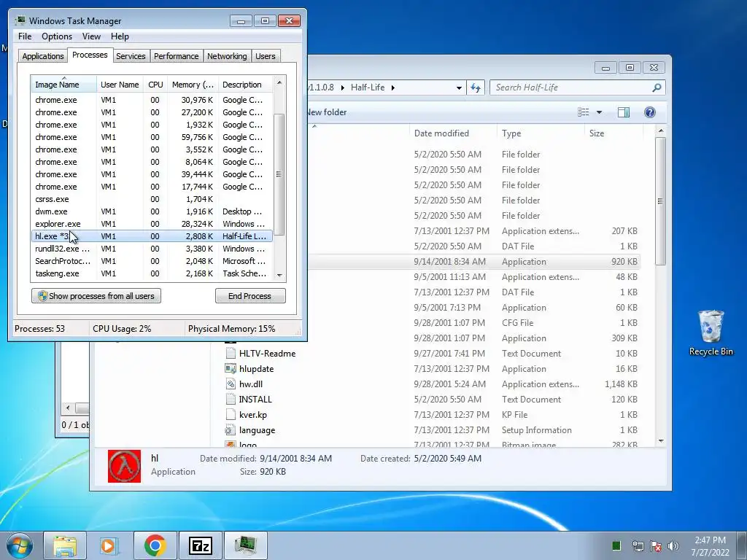The height and width of the screenshot is (560, 747).
Task: Click the Explorer help question mark icon
Action: point(649,112)
